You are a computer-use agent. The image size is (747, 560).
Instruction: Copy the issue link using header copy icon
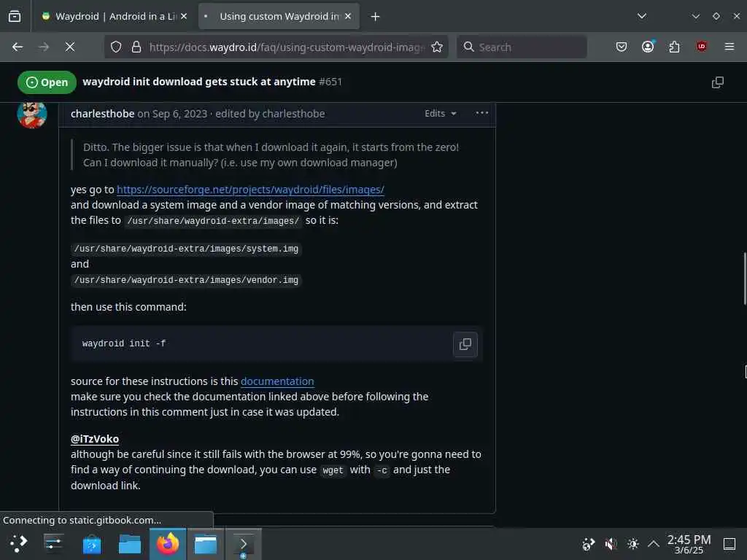(718, 82)
